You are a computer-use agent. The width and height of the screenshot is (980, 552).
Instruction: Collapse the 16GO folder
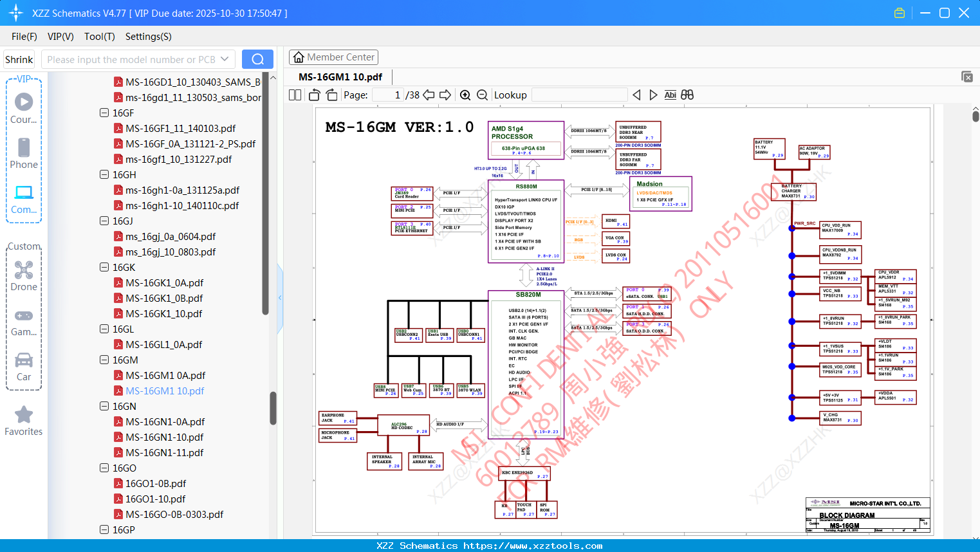point(104,468)
